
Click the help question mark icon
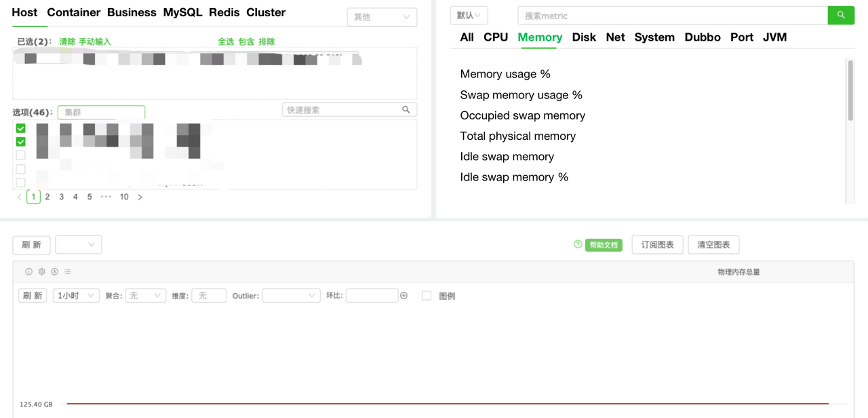[578, 244]
